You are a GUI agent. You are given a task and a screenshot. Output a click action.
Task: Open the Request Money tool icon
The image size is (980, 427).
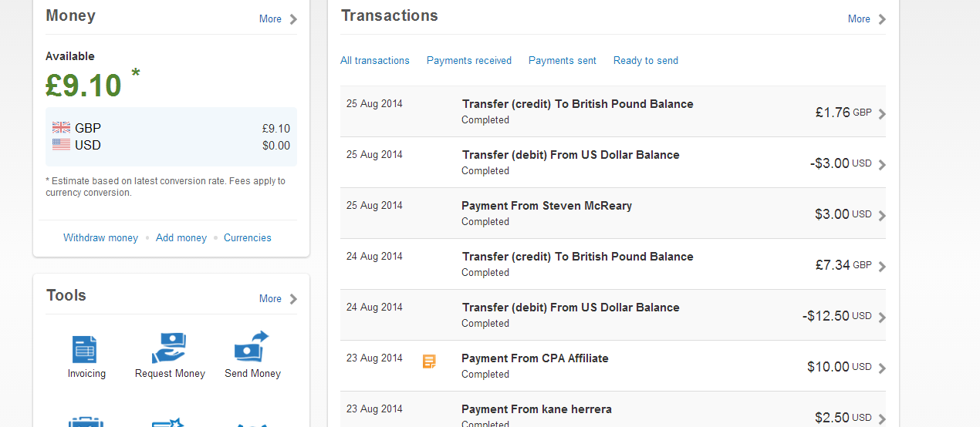pyautogui.click(x=170, y=348)
